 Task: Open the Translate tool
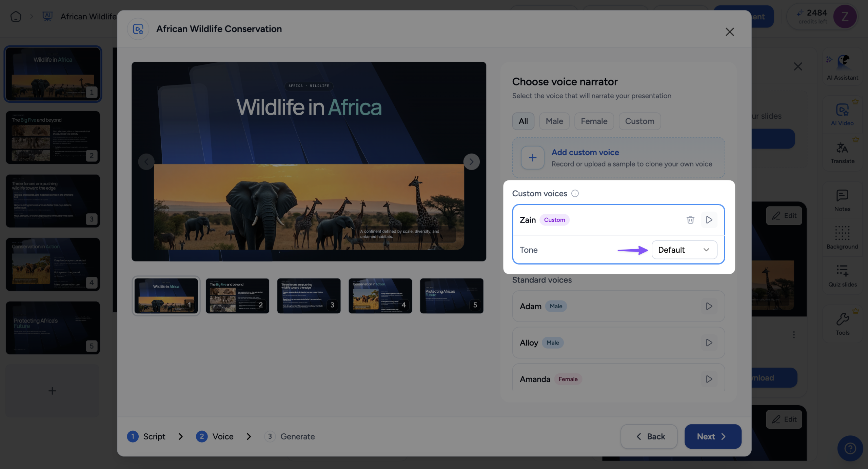coord(842,153)
